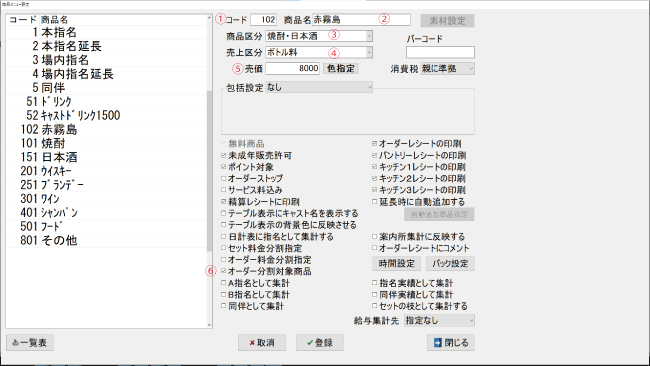
Task: Click the 商品名 column header
Action: (54, 19)
